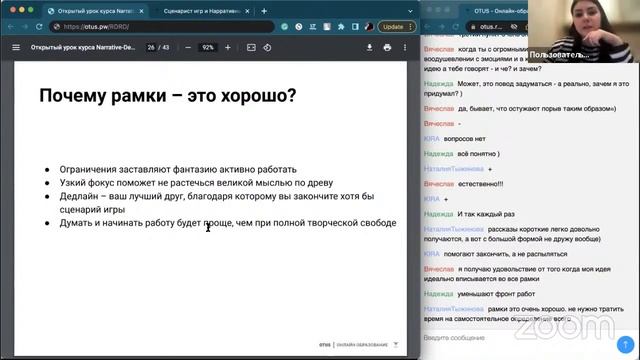The height and width of the screenshot is (360, 640).
Task: Reload the otus.pw page
Action: (x=39, y=27)
